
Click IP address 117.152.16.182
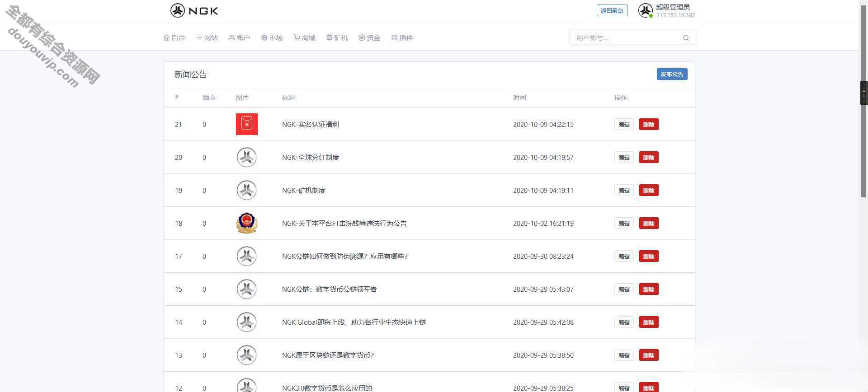675,15
